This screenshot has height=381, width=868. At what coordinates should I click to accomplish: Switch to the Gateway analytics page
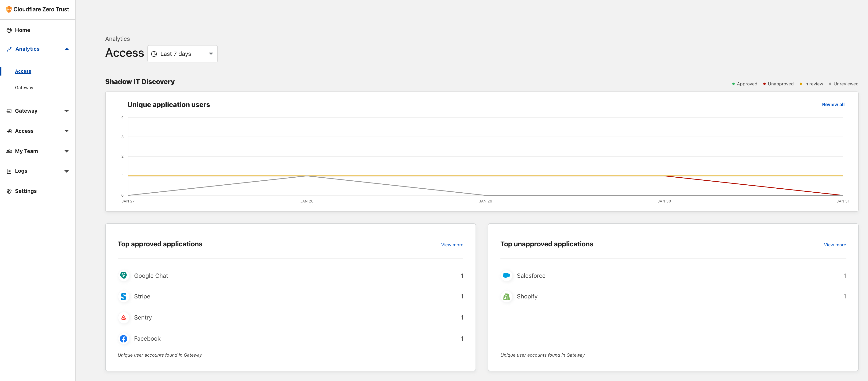(24, 87)
